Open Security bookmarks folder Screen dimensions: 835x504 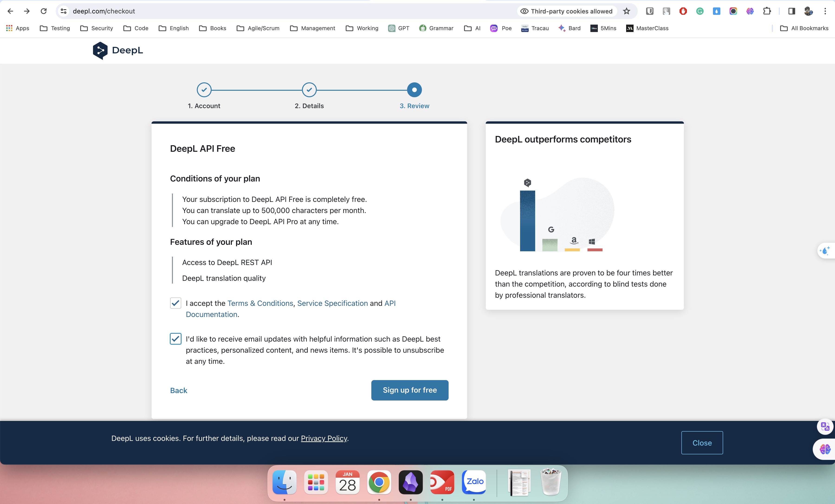(x=97, y=28)
